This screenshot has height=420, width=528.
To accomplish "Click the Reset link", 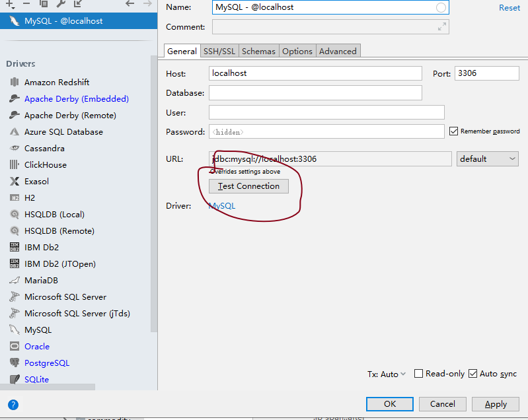I will click(509, 8).
